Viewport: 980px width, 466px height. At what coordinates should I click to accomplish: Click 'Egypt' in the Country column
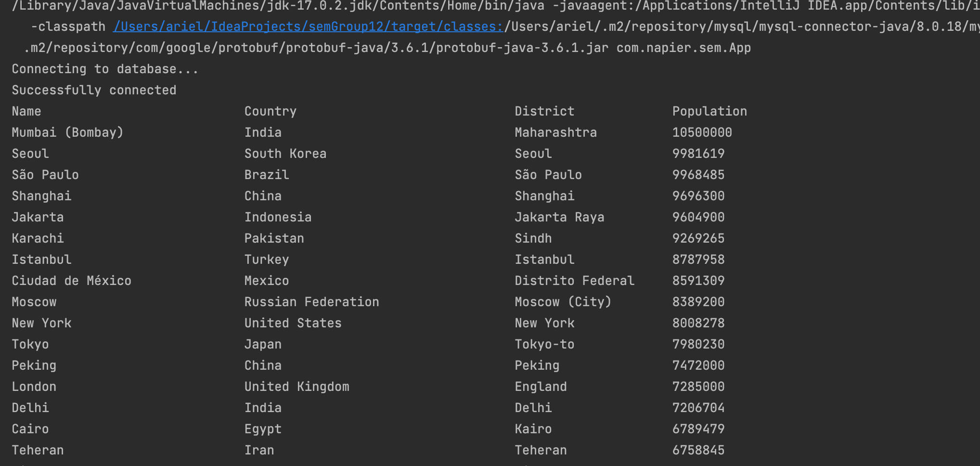pos(263,429)
